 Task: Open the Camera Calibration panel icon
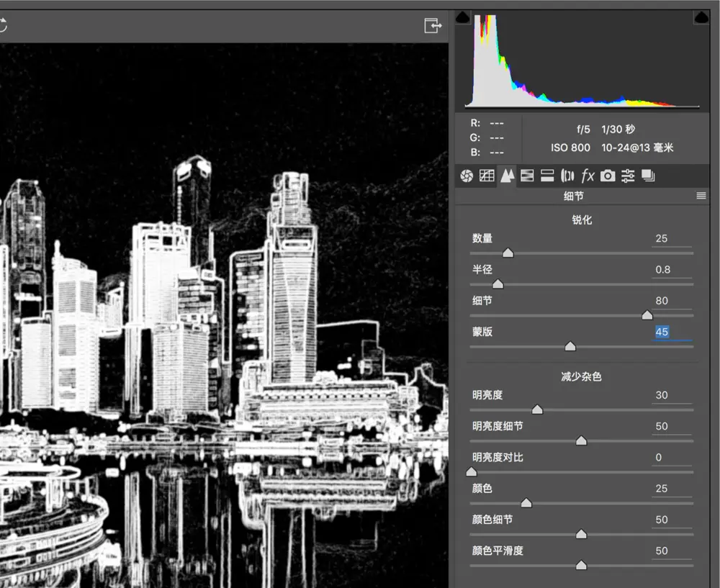pos(608,176)
